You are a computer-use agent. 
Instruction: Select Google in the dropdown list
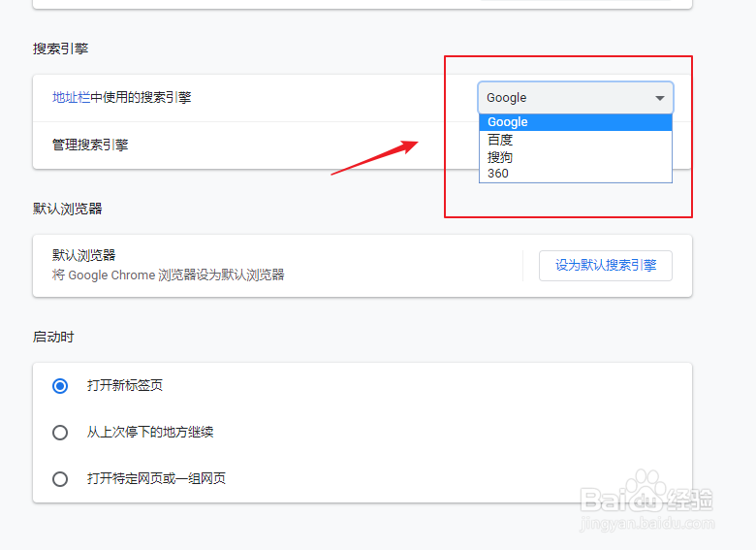575,122
